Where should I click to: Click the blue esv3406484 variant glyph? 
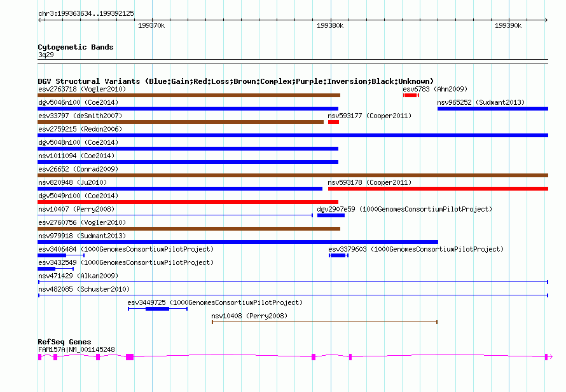click(x=60, y=255)
